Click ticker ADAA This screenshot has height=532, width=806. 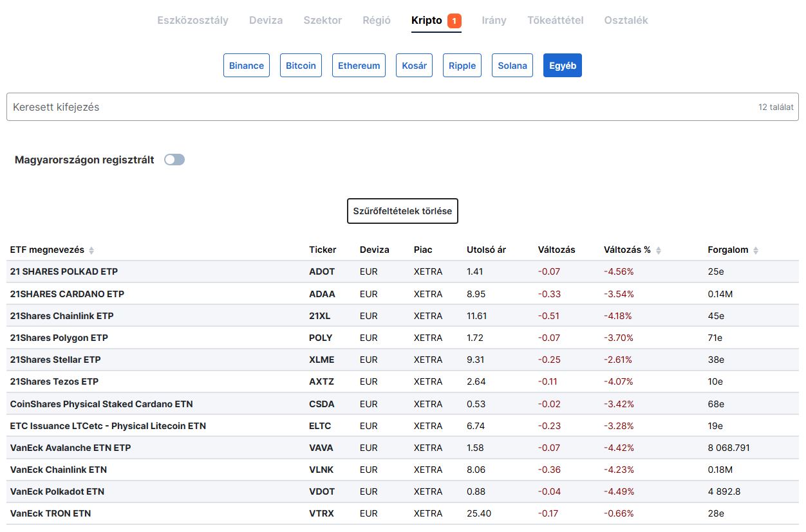[322, 294]
